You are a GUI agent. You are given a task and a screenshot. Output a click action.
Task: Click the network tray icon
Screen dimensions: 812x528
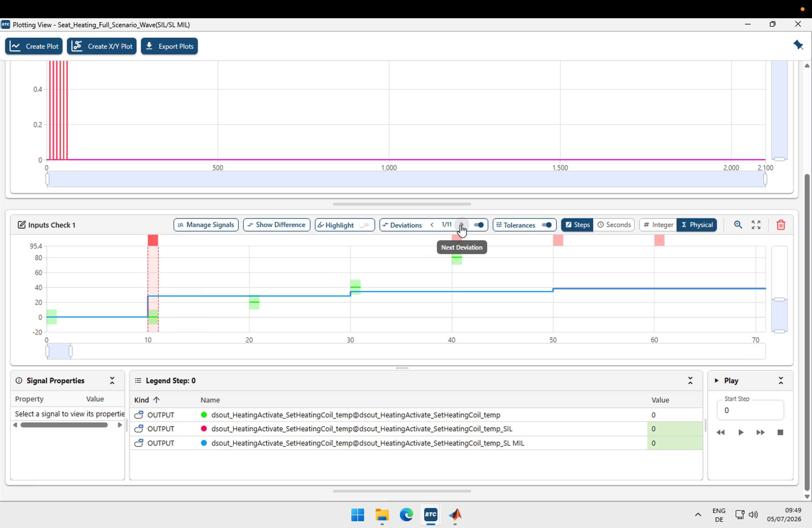coord(740,515)
